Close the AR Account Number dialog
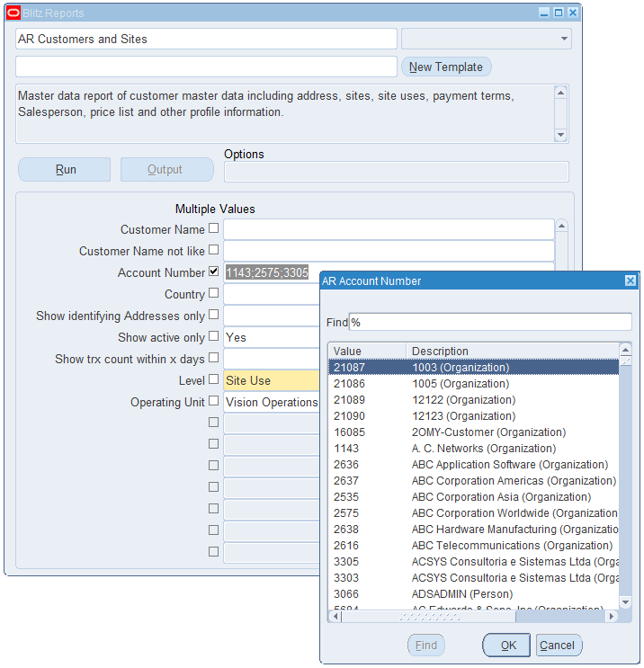 (x=630, y=281)
